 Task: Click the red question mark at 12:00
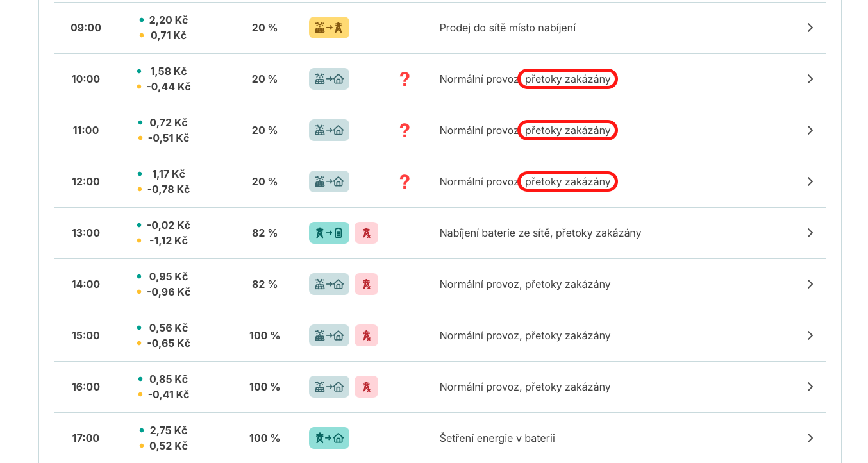[404, 181]
